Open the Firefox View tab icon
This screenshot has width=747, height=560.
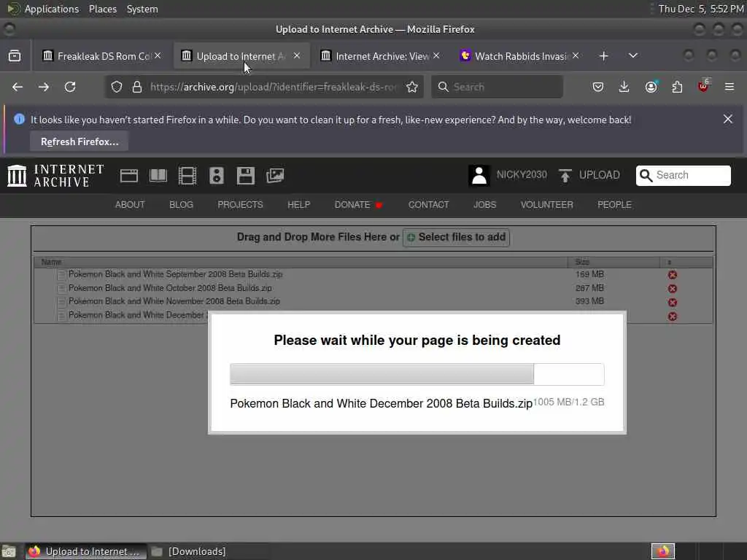coord(15,55)
